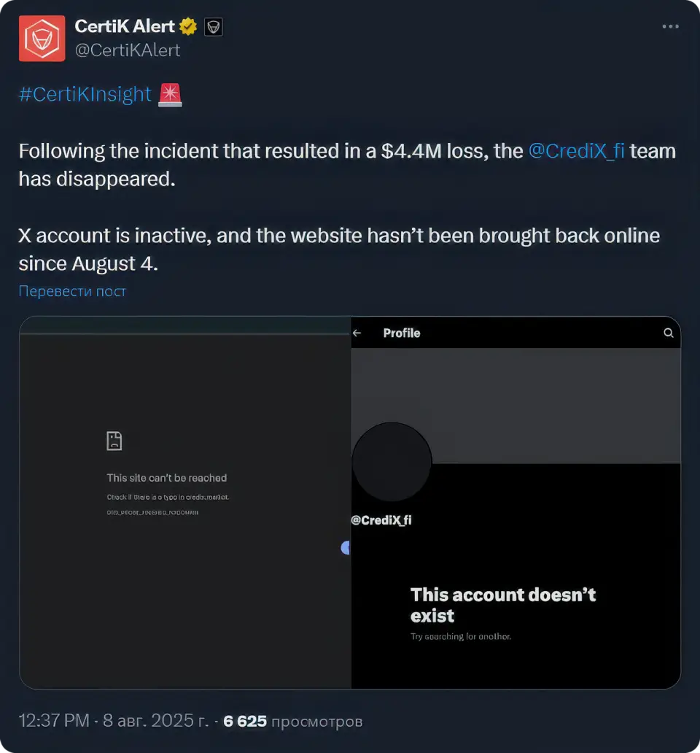This screenshot has height=753, width=700.
Task: Click the "This site can't be reached" text
Action: click(167, 478)
